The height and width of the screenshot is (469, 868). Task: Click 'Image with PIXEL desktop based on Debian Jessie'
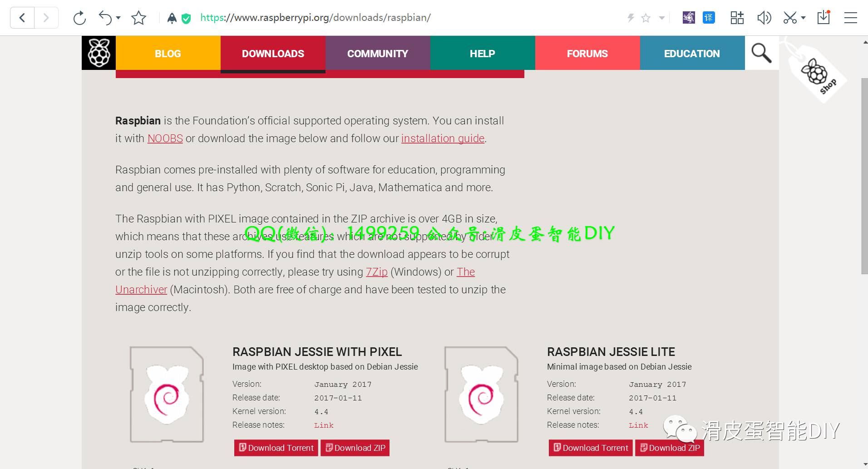coord(325,367)
